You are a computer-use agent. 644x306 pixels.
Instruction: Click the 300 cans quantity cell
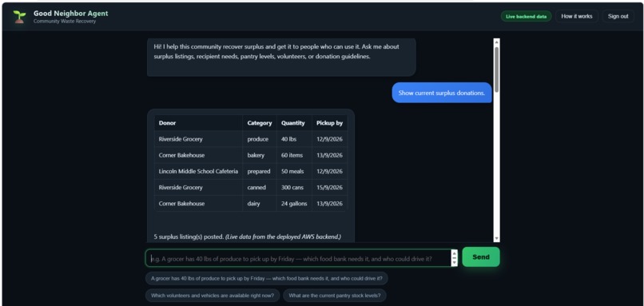[x=294, y=187]
